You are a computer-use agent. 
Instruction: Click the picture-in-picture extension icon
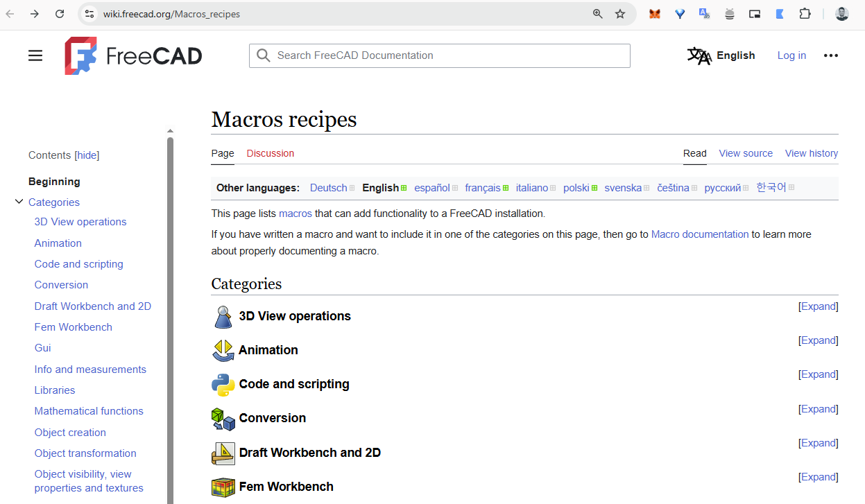[x=755, y=14]
